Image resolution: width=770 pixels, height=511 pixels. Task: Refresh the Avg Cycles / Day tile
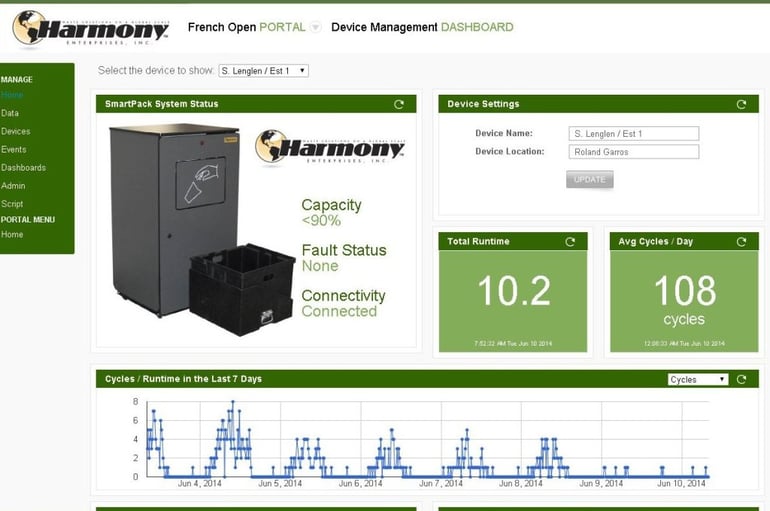(741, 242)
